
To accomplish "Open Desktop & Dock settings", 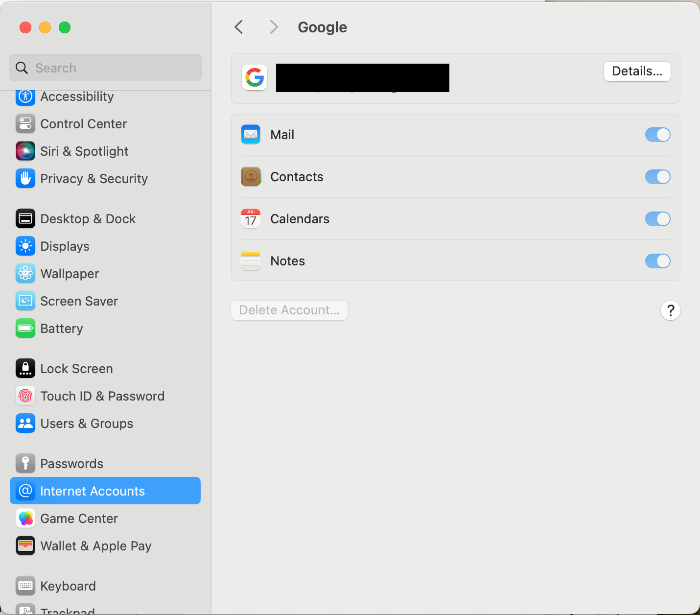I will 105,219.
